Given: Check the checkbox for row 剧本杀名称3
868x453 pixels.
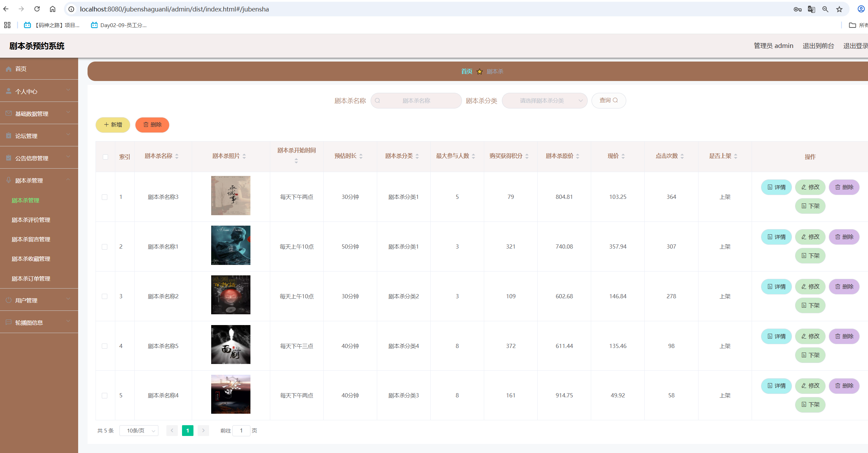Looking at the screenshot, I should (105, 197).
